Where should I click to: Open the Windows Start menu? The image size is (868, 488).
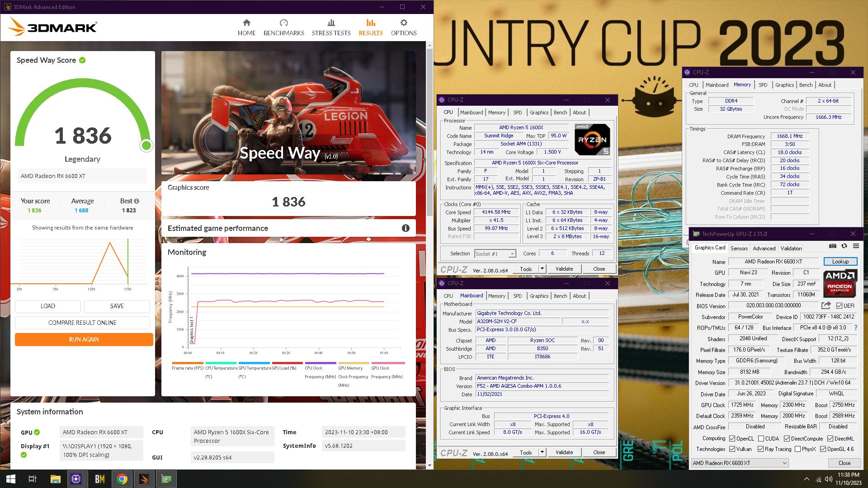11,479
